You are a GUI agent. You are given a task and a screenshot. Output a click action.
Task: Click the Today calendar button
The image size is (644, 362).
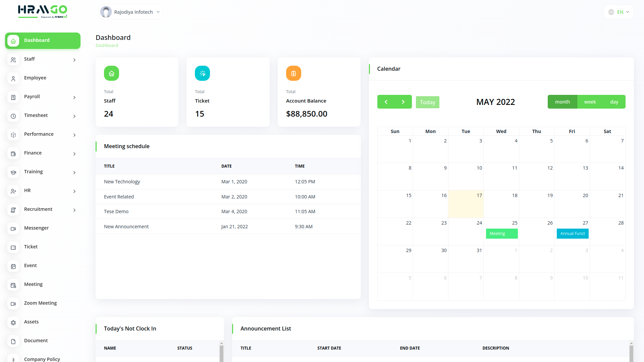[x=427, y=102]
